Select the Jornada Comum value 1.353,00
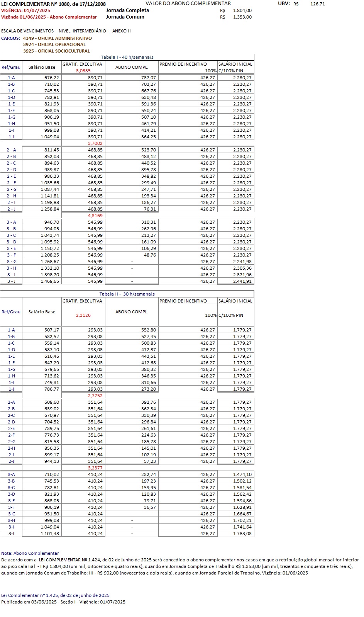Viewport: 364px width, 617px height. pos(242,17)
